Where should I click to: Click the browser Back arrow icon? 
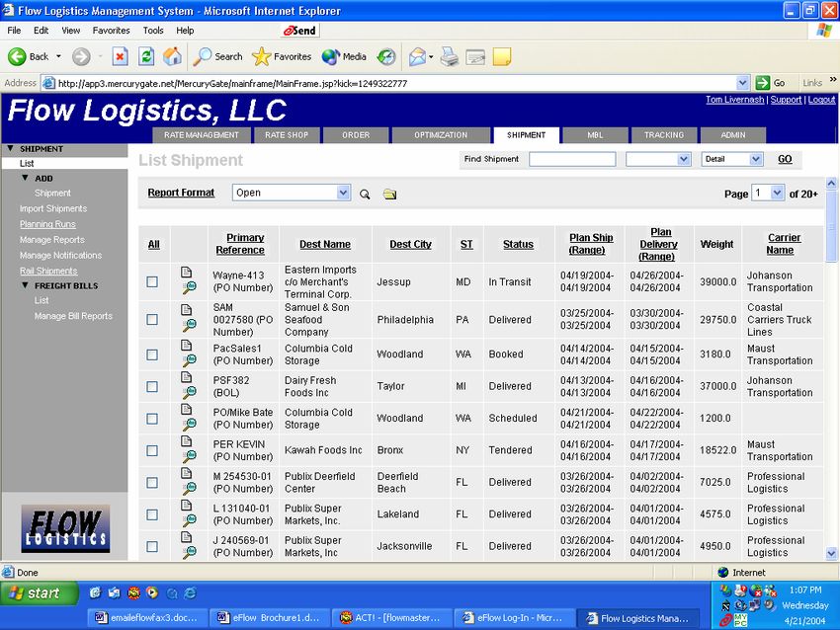point(17,56)
